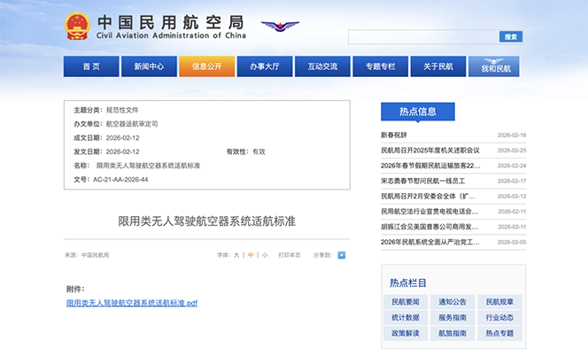Open the 关于民航 navigation tab
Viewport: 588px width, 364px height.
coord(438,66)
